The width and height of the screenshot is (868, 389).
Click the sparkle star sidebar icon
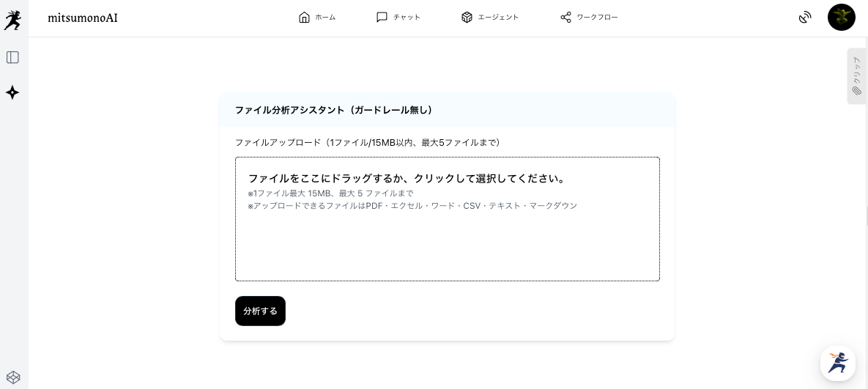click(x=12, y=92)
